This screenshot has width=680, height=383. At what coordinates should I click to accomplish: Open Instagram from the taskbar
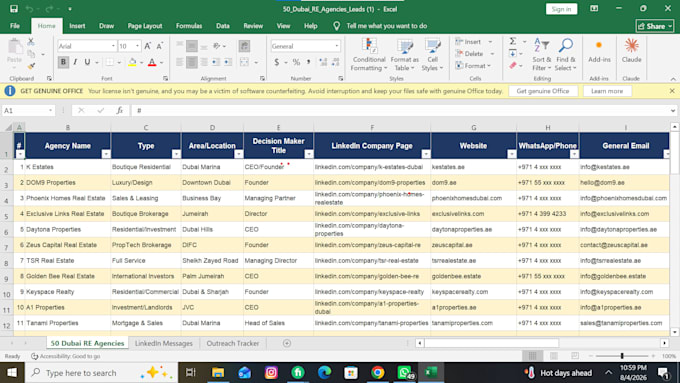click(271, 373)
